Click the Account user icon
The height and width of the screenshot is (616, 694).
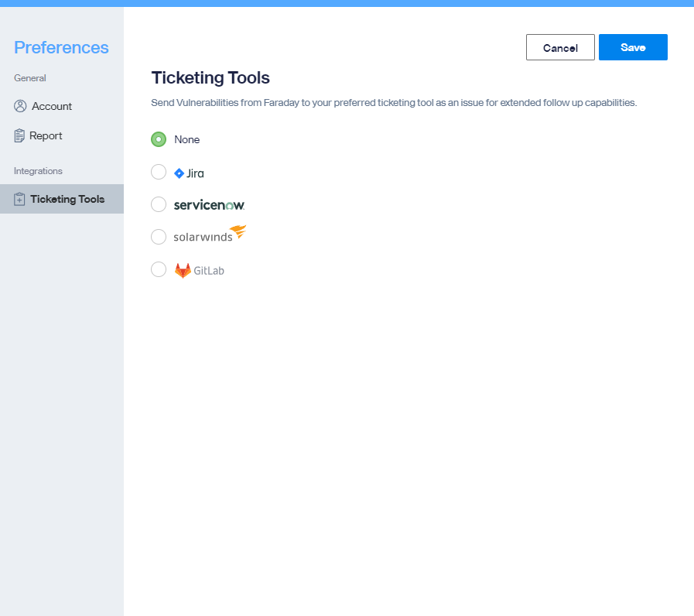(20, 106)
